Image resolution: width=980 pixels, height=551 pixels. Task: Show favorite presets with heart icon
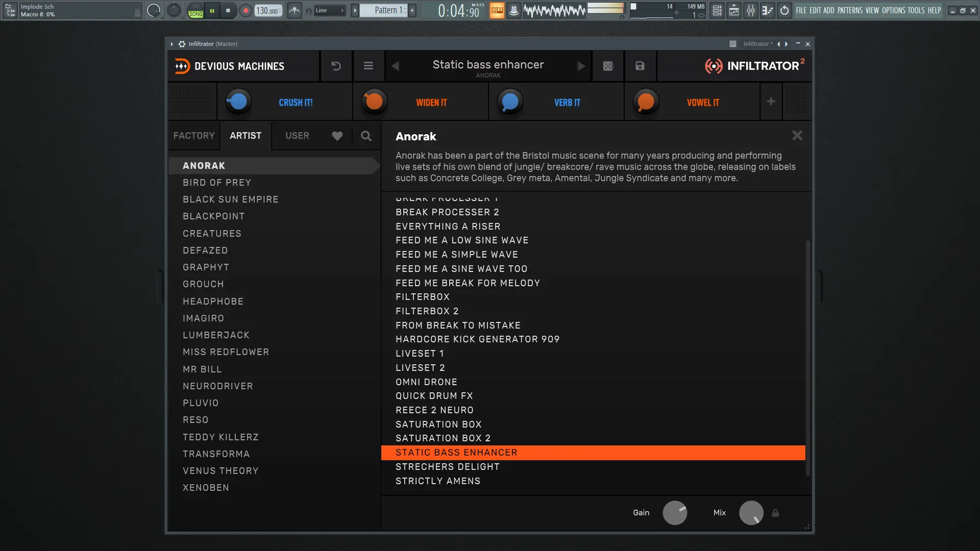tap(337, 136)
